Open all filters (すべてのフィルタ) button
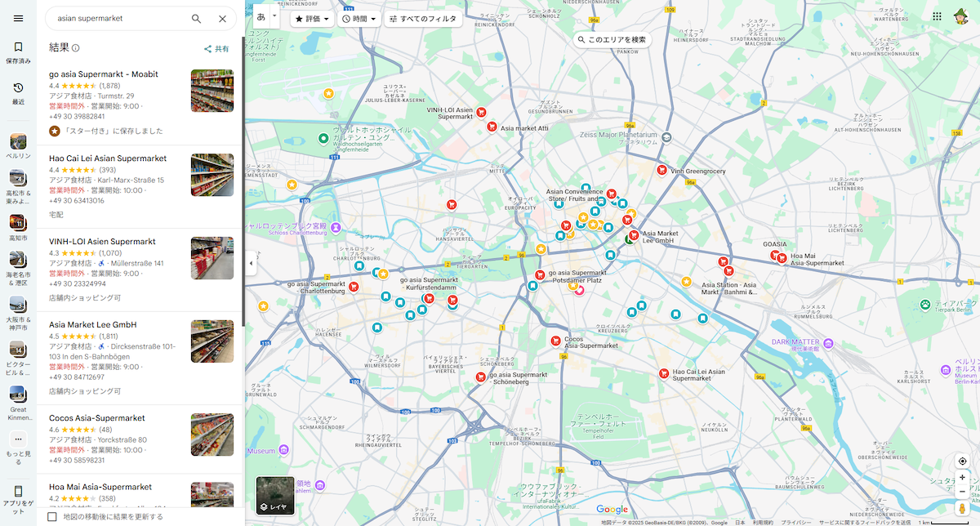Screen dimensions: 980x526 [x=423, y=18]
